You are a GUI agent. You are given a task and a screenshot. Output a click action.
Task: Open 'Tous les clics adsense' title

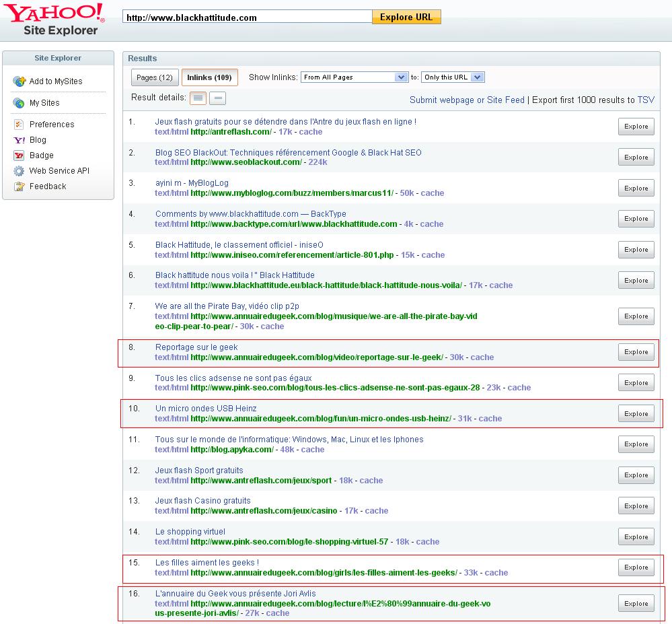click(x=233, y=378)
